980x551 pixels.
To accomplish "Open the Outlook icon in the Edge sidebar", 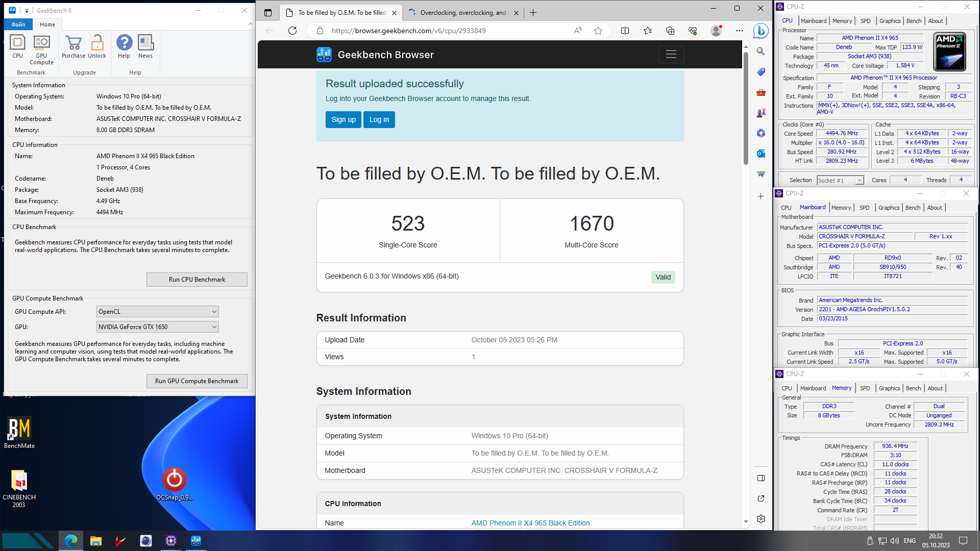I will point(761,154).
